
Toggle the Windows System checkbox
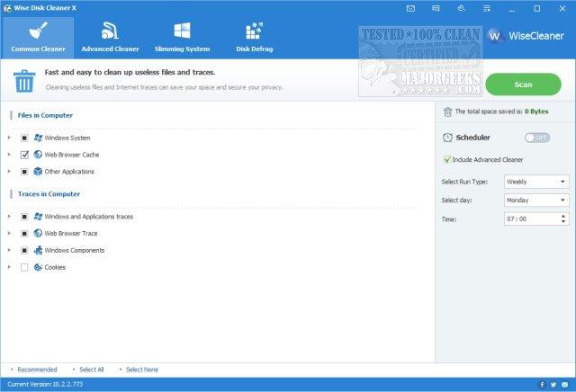click(x=24, y=138)
